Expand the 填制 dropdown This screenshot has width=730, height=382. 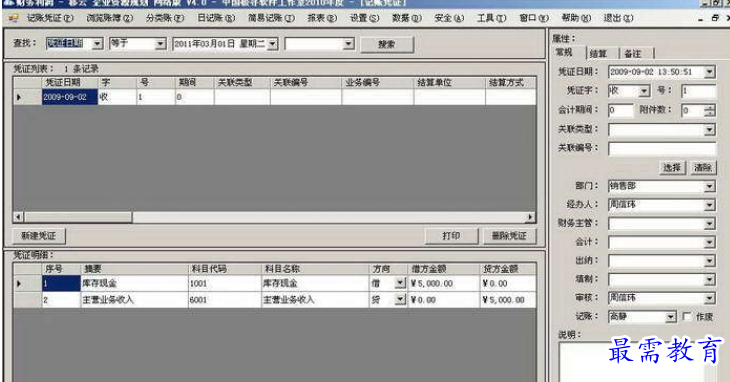(710, 280)
